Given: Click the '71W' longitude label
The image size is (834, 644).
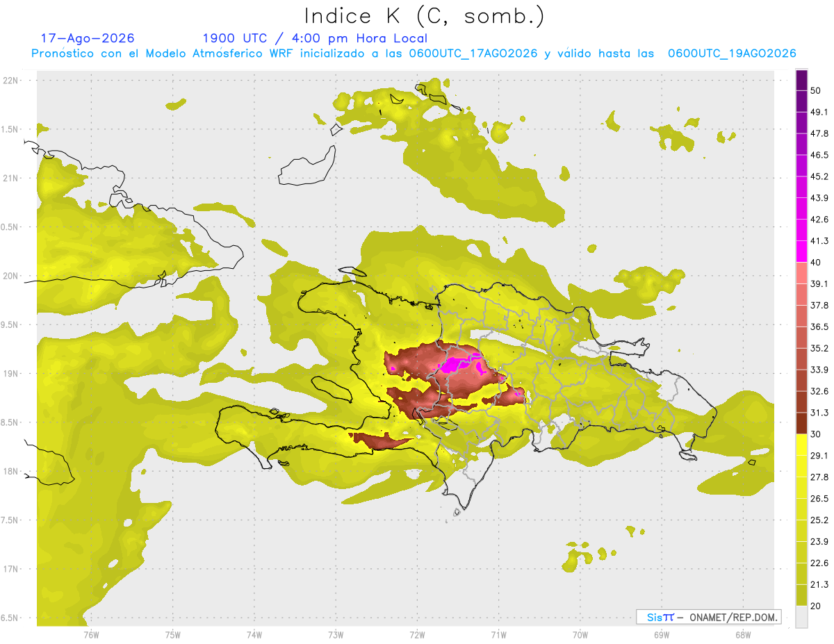Looking at the screenshot, I should (x=498, y=634).
